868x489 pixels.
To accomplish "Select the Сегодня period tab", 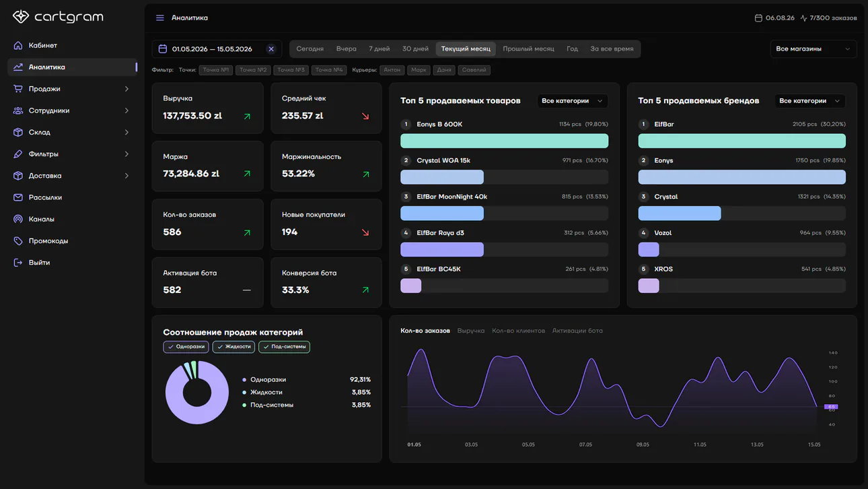I will tap(310, 49).
